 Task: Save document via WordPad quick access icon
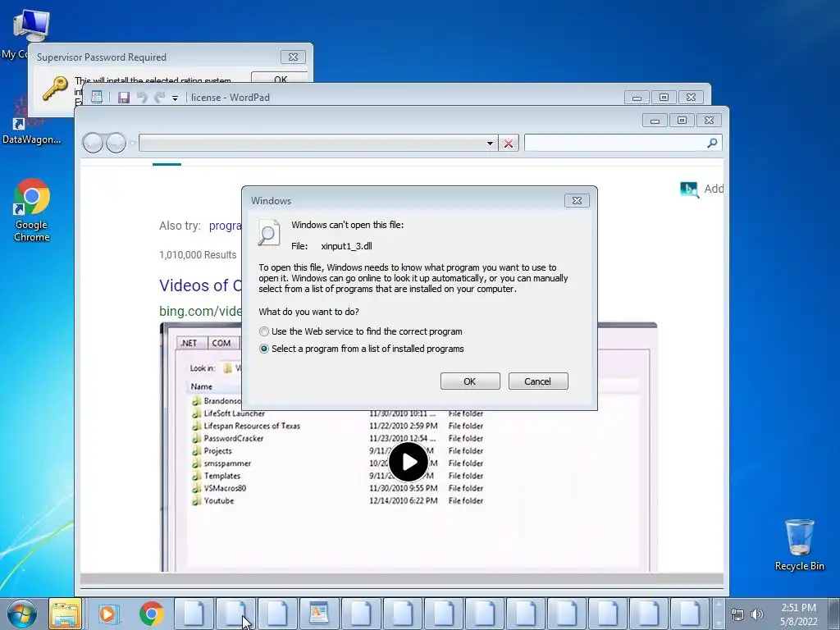point(124,98)
